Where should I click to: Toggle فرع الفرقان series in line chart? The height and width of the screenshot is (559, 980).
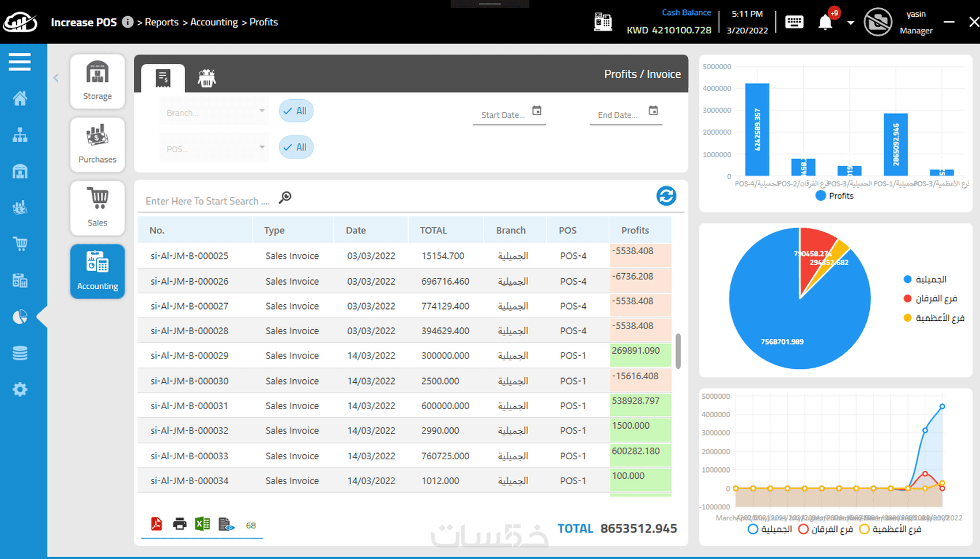825,529
